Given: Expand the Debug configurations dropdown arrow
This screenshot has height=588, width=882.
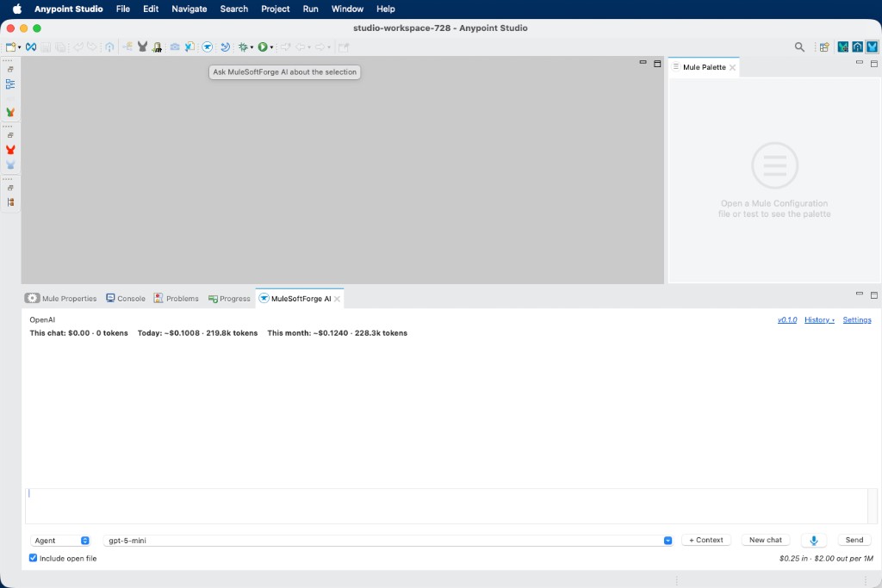Looking at the screenshot, I should click(252, 47).
